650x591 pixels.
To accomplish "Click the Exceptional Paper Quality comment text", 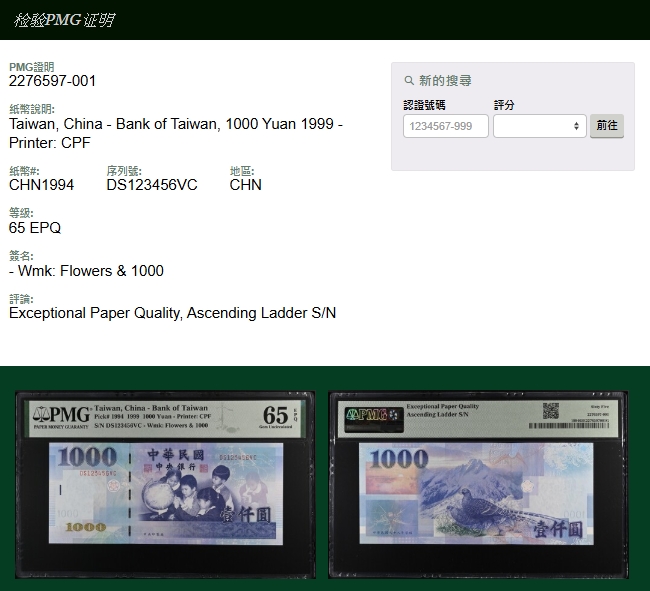I will 172,313.
